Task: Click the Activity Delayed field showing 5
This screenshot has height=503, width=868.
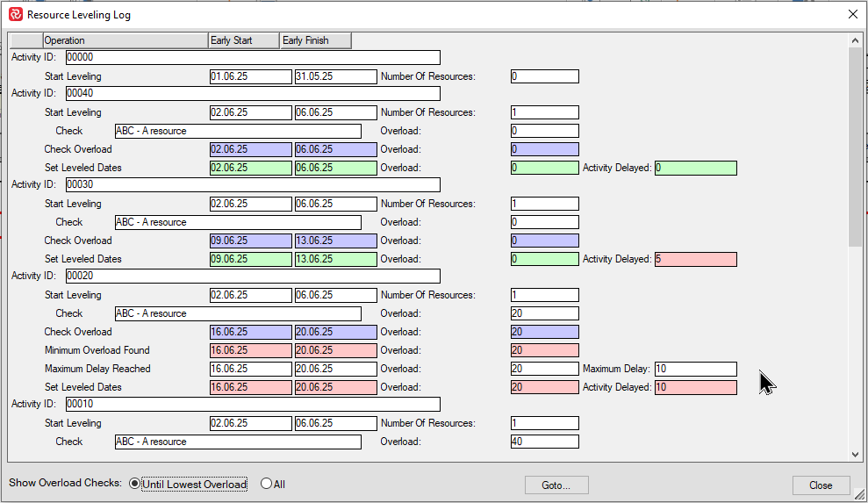Action: coord(696,259)
